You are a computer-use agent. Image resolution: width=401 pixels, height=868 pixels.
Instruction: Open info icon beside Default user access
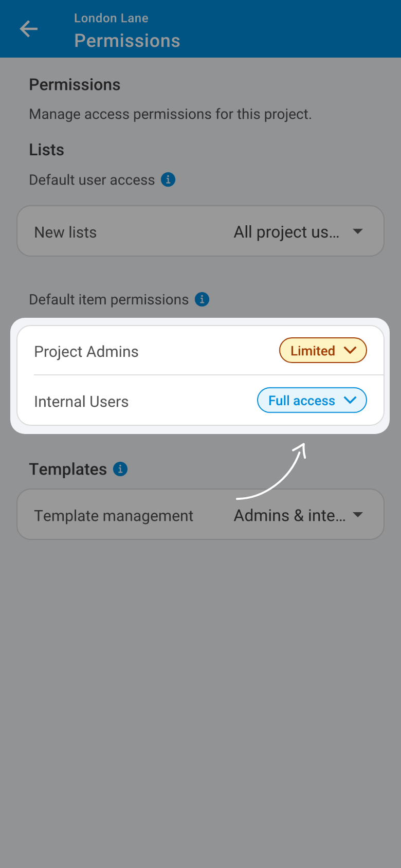pyautogui.click(x=168, y=179)
